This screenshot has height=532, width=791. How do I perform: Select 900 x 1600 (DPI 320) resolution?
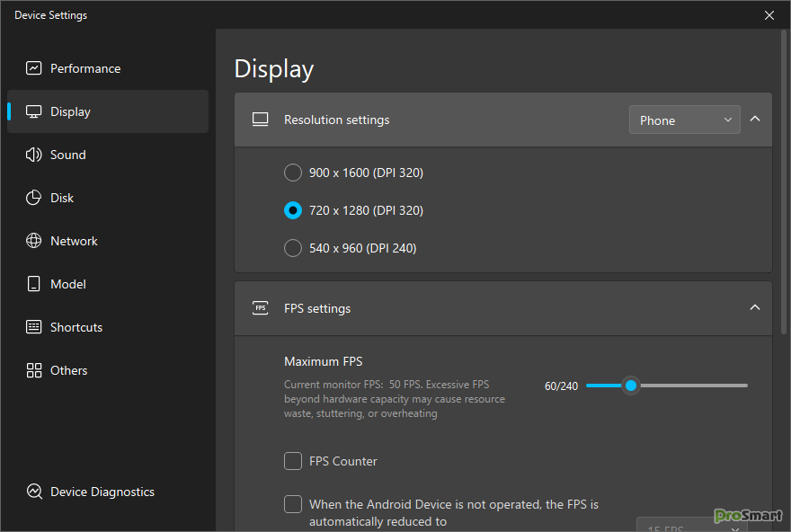pyautogui.click(x=293, y=173)
